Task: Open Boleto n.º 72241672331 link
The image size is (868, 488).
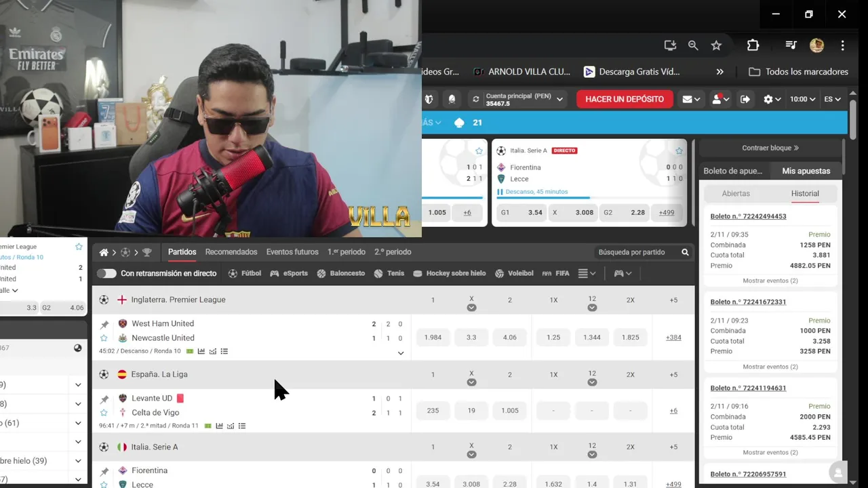Action: pos(748,302)
